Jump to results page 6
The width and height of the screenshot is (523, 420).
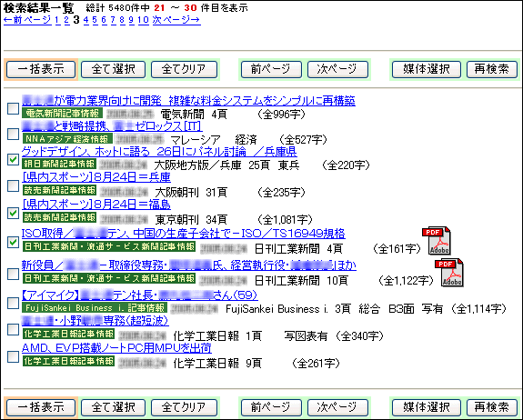(104, 20)
